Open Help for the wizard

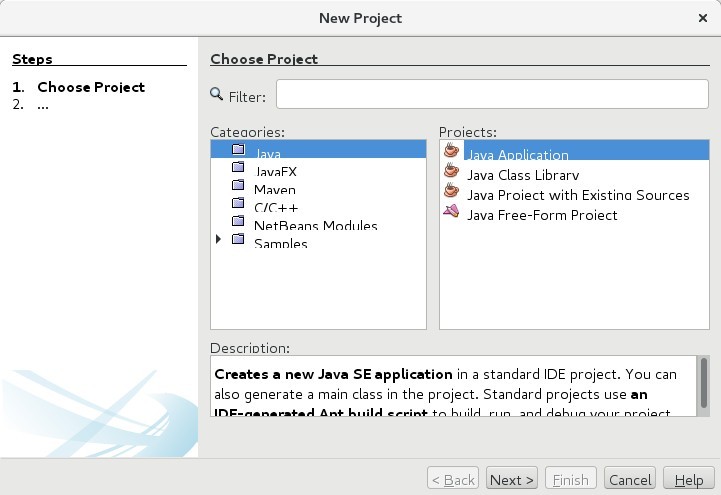pyautogui.click(x=688, y=480)
